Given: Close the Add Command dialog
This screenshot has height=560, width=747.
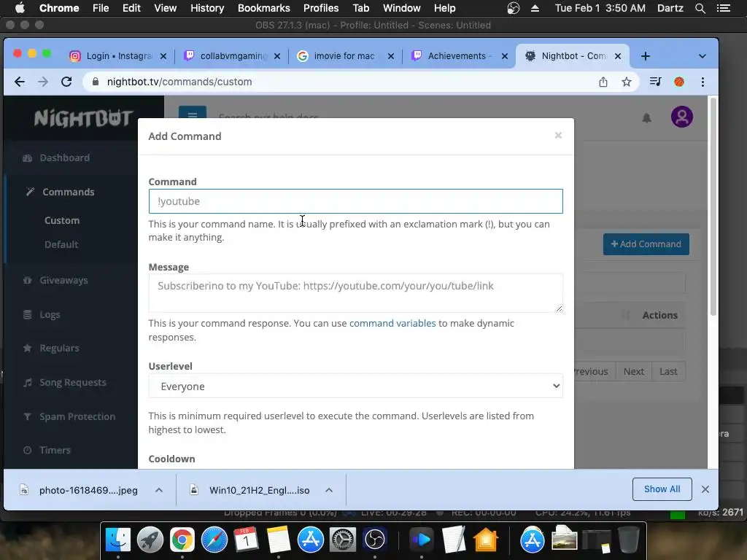Looking at the screenshot, I should (x=558, y=136).
